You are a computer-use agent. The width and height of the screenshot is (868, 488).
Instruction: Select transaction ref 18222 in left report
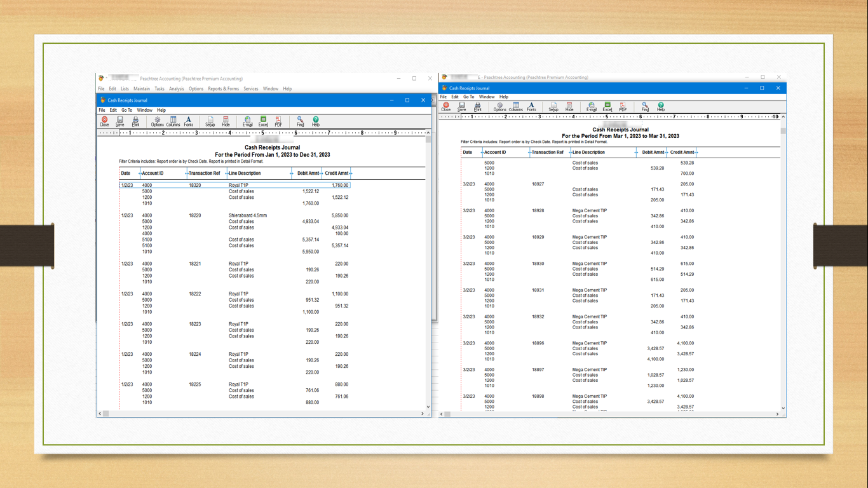(x=195, y=294)
